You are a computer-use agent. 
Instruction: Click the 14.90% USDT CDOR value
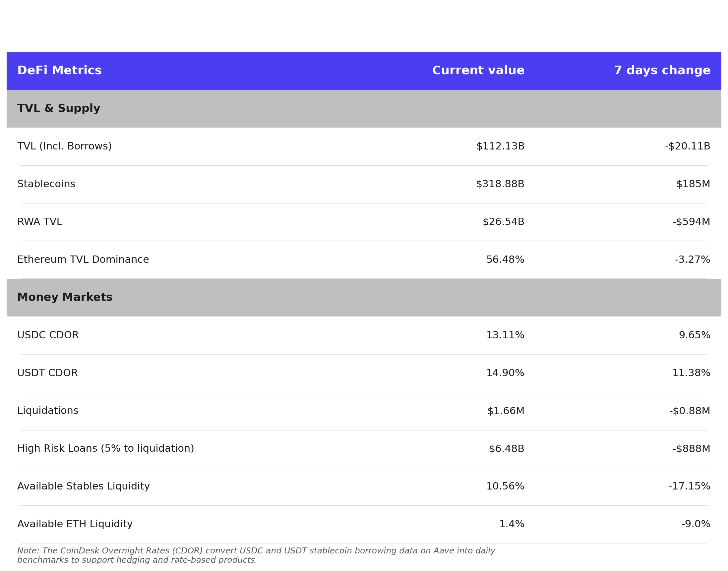point(505,373)
